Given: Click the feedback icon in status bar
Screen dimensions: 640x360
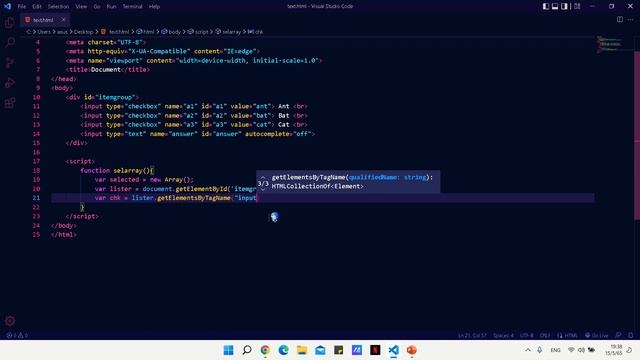Looking at the screenshot, I should tap(618, 336).
